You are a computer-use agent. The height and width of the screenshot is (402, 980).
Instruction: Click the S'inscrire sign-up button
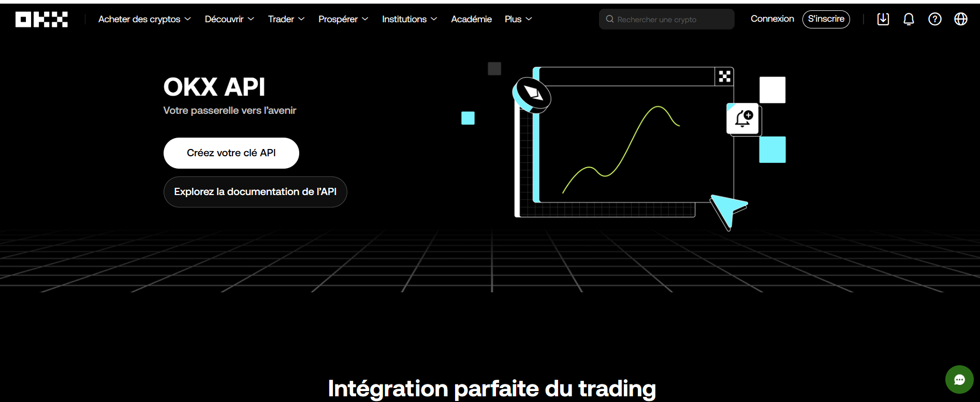[x=826, y=19]
